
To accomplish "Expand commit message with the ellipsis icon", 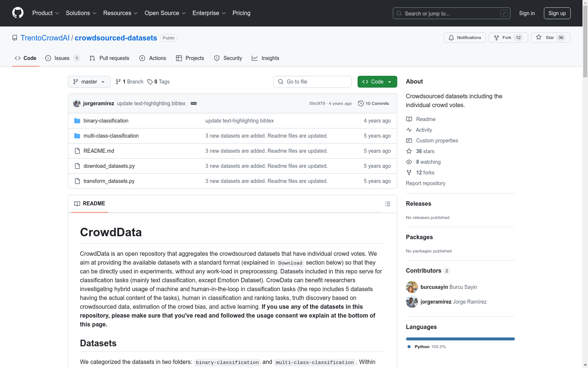I will click(x=194, y=103).
